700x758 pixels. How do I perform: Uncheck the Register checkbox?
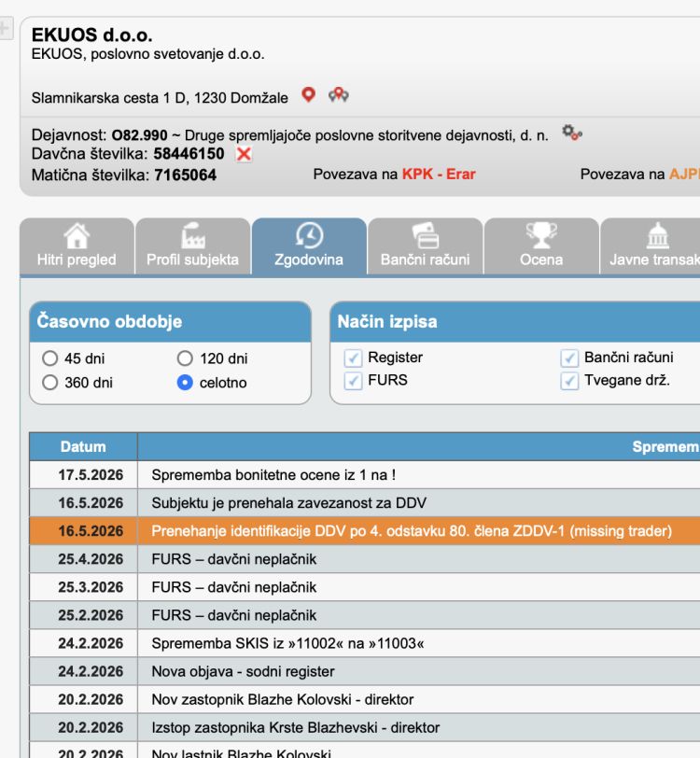pos(353,358)
